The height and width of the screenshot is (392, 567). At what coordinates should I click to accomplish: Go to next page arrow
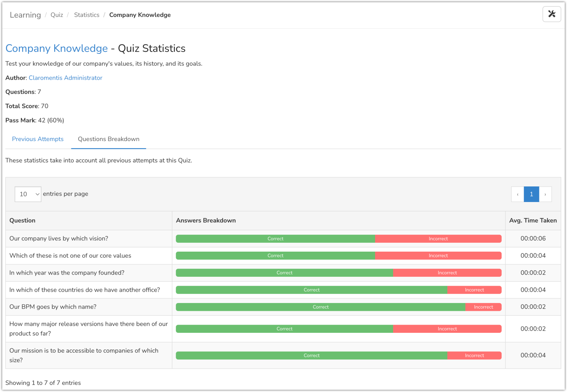click(545, 194)
